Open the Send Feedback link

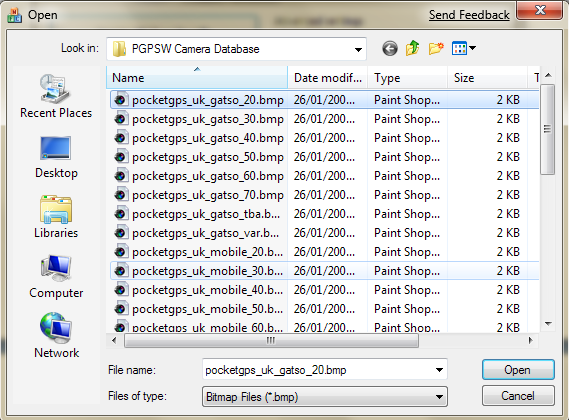[x=469, y=15]
